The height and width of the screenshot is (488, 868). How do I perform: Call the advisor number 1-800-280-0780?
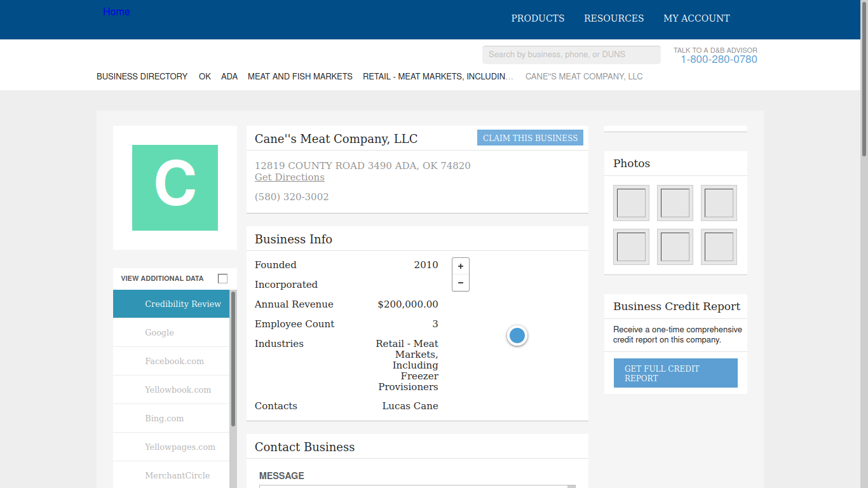tap(719, 59)
